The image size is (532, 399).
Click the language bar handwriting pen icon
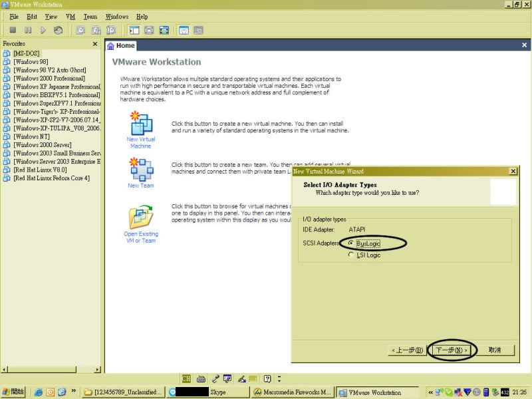[x=241, y=378]
